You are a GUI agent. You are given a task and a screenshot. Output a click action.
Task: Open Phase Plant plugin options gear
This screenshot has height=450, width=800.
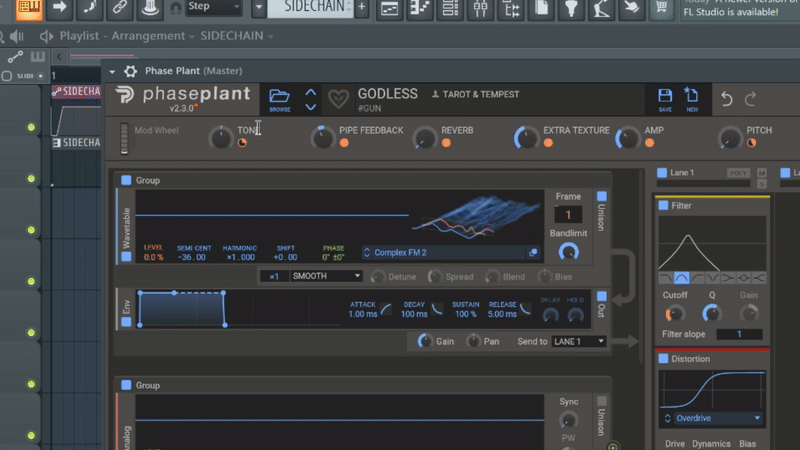[x=131, y=71]
